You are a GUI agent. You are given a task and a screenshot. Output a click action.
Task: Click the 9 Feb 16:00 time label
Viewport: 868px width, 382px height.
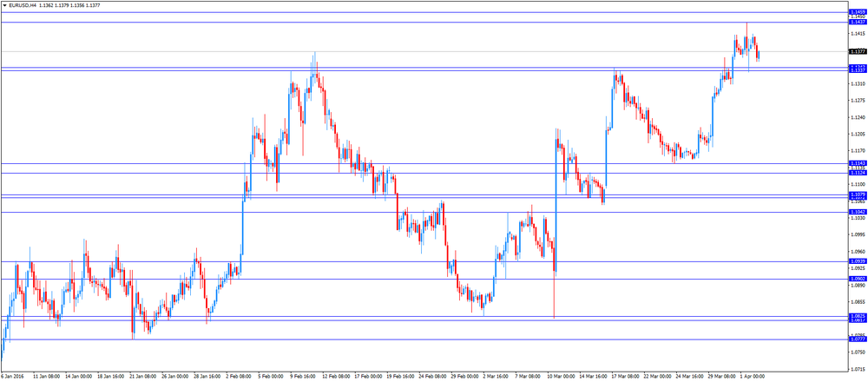click(305, 377)
